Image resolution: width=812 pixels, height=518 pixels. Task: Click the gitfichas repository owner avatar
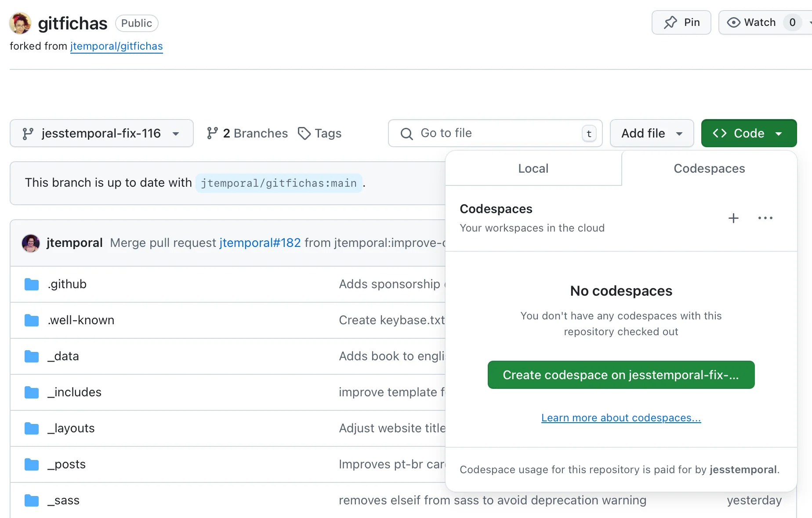(x=19, y=23)
